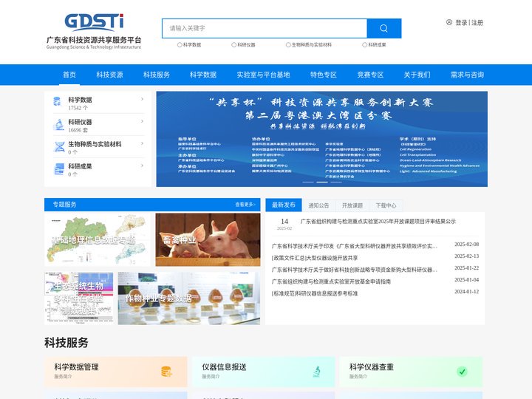Open the 作物种业专题数据 thumbnail
The image size is (532, 399).
click(189, 299)
